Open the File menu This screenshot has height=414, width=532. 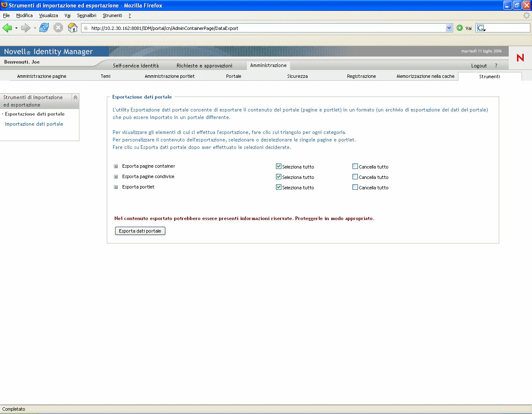coord(6,15)
